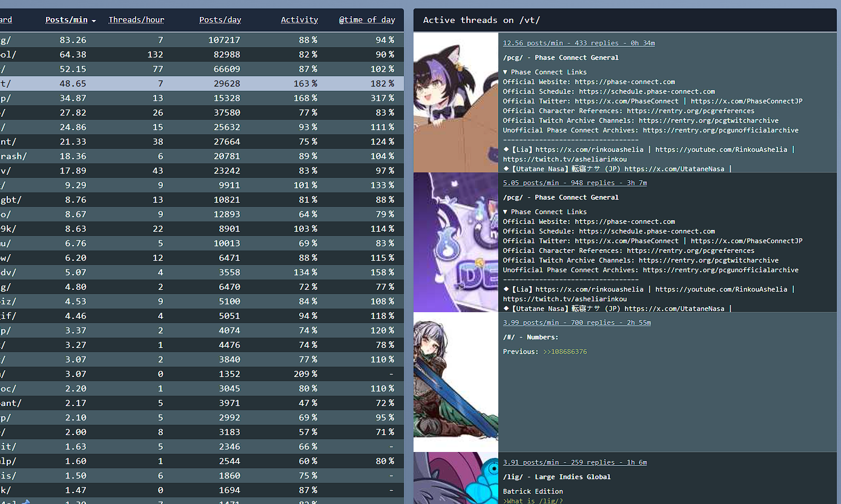841x504 pixels.
Task: Select the 'lp/' board row at 1.60
Action: (x=202, y=461)
